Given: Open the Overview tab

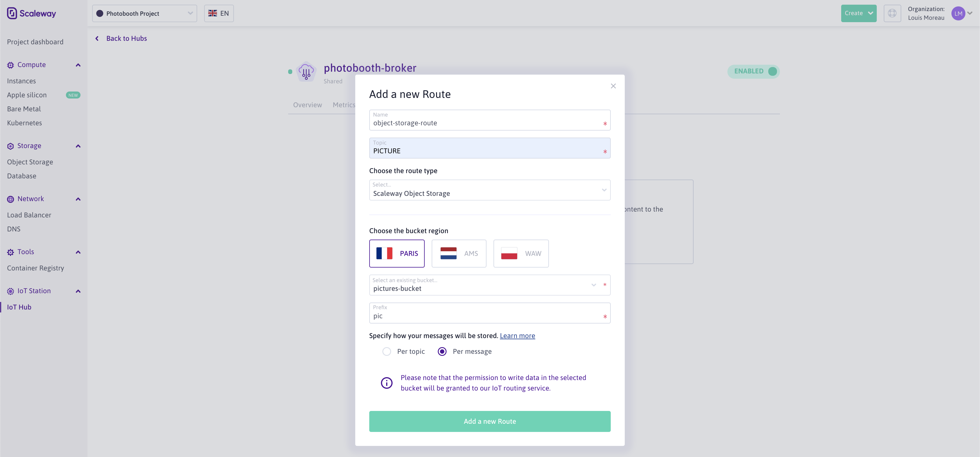Looking at the screenshot, I should click(307, 104).
